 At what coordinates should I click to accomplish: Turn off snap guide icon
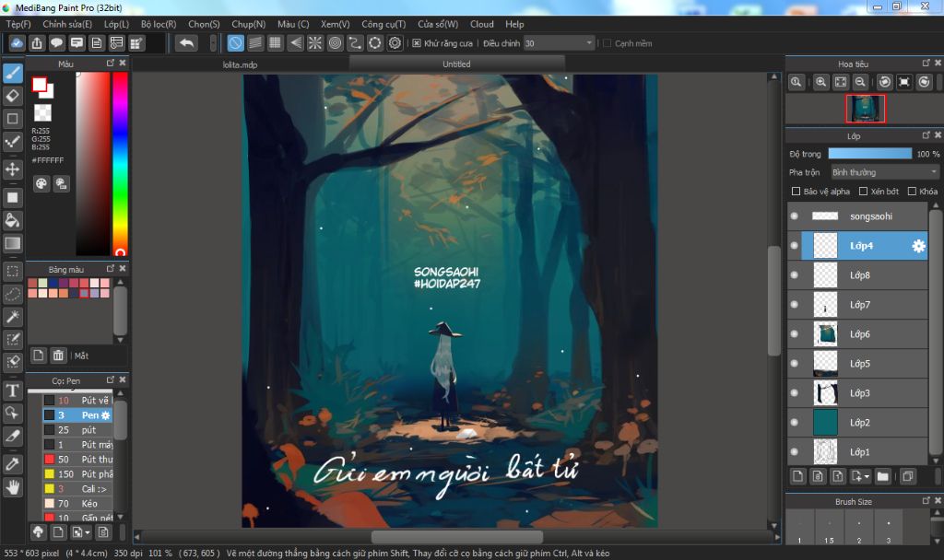coord(235,42)
